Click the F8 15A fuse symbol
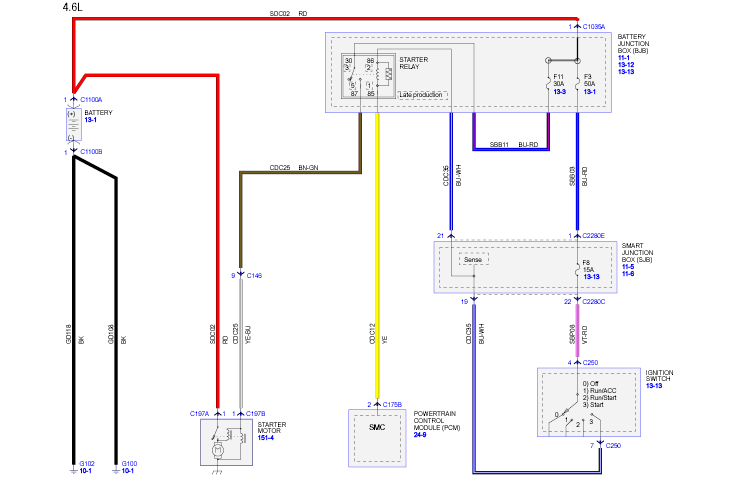753x484 pixels. (577, 270)
